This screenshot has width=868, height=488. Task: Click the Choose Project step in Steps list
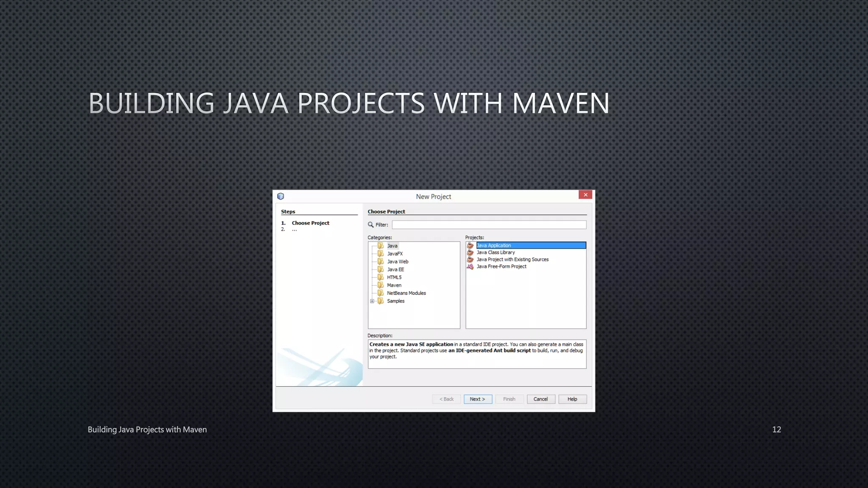coord(310,223)
